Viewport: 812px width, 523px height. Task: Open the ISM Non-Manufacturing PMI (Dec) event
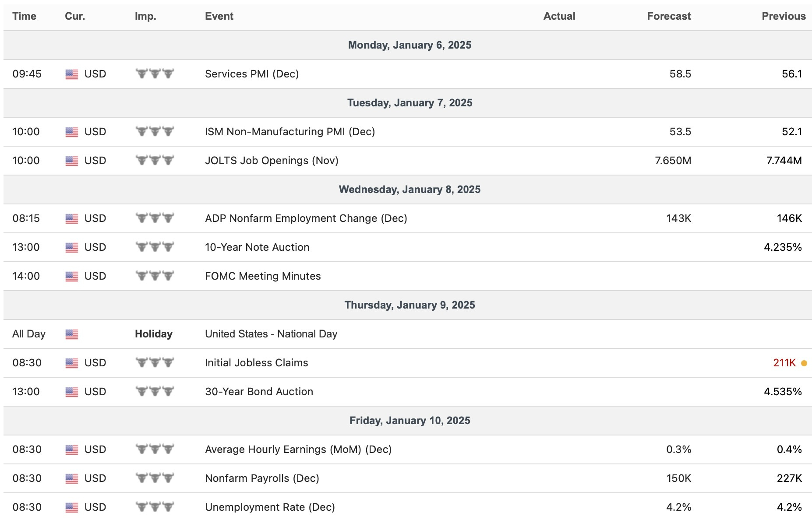point(290,132)
